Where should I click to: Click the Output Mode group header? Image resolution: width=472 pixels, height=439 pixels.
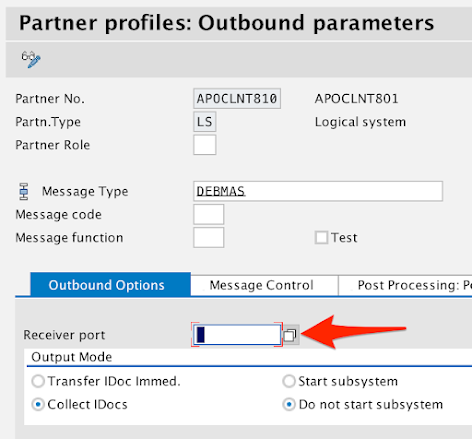click(x=72, y=357)
